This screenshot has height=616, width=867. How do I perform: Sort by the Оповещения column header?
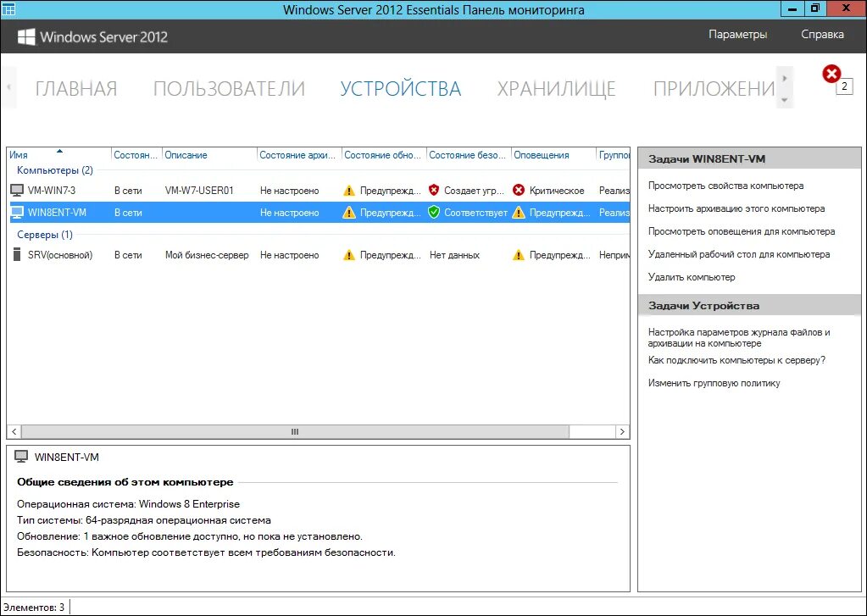pyautogui.click(x=553, y=155)
